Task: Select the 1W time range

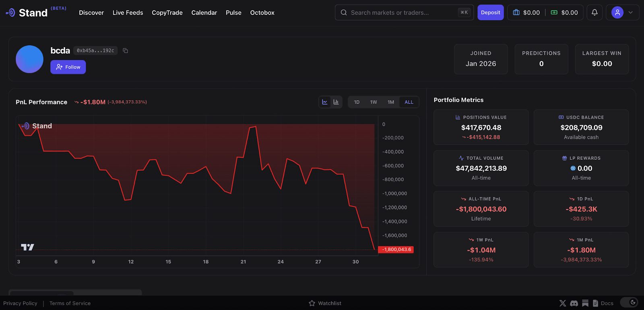Action: 374,102
